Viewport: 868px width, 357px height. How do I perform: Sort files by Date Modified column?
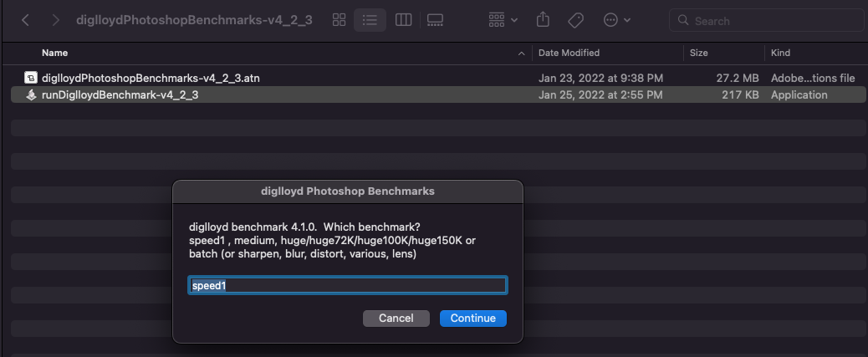point(569,54)
